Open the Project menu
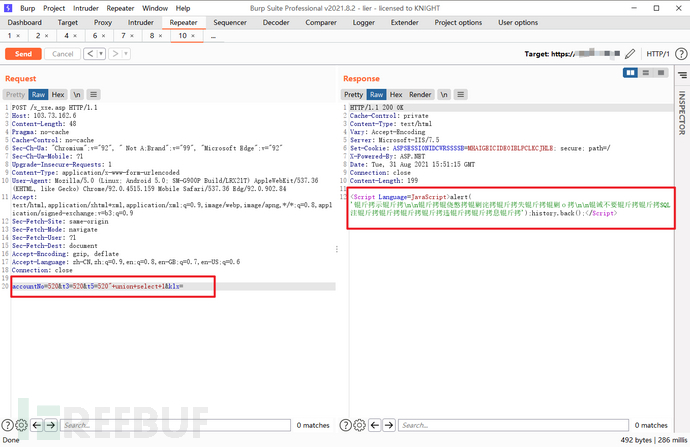Image resolution: width=690 pixels, height=447 pixels. (x=54, y=8)
